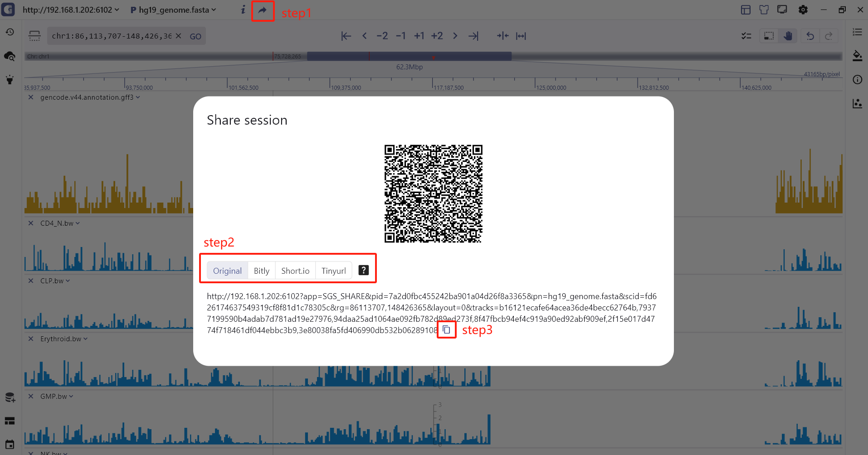The image size is (868, 455).
Task: Jump to chromosome start
Action: coord(346,36)
